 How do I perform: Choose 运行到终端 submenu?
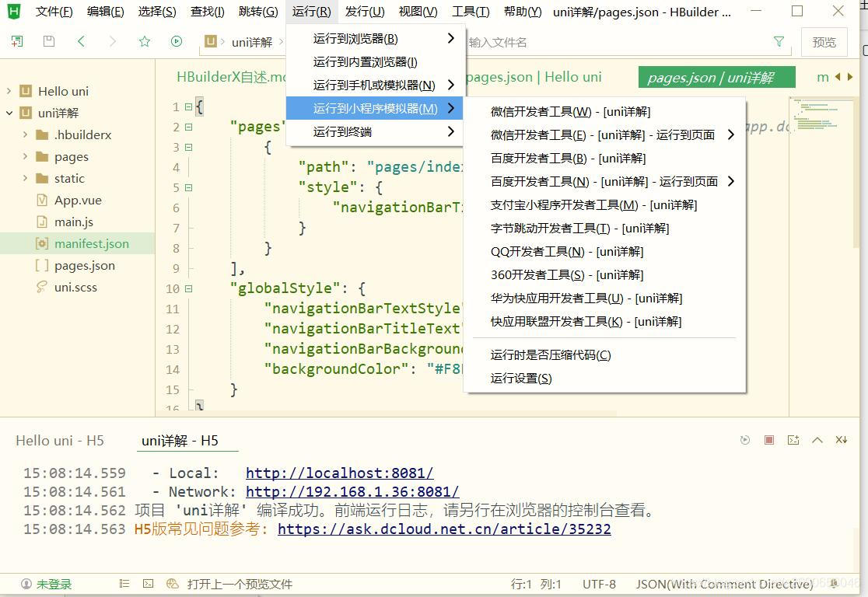click(x=375, y=131)
